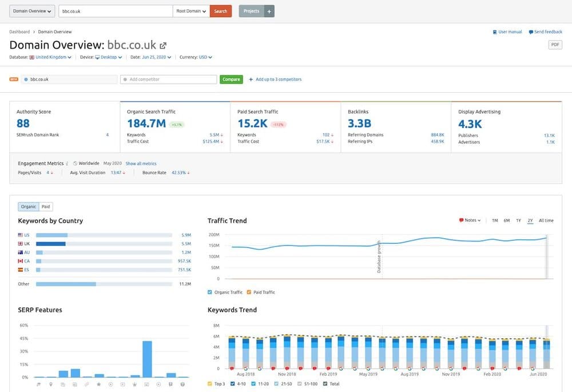Toggle the Total keywords checkbox
The height and width of the screenshot is (392, 572).
(325, 383)
